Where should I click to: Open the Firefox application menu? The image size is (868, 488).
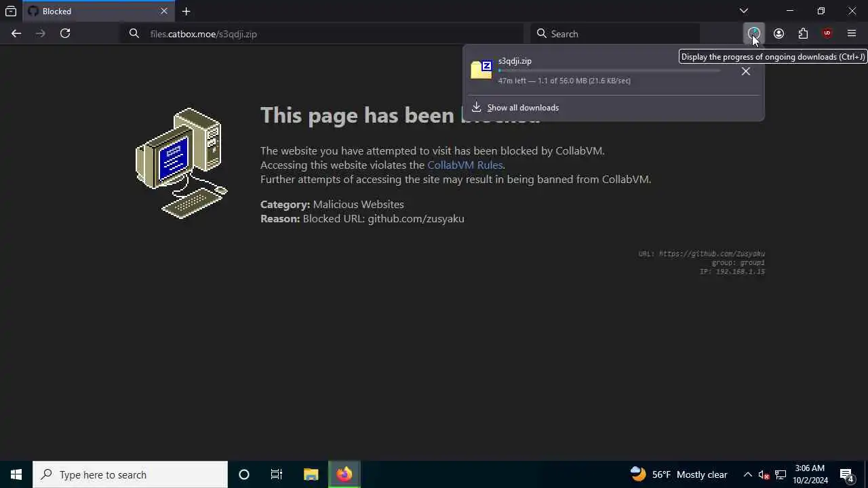point(852,33)
